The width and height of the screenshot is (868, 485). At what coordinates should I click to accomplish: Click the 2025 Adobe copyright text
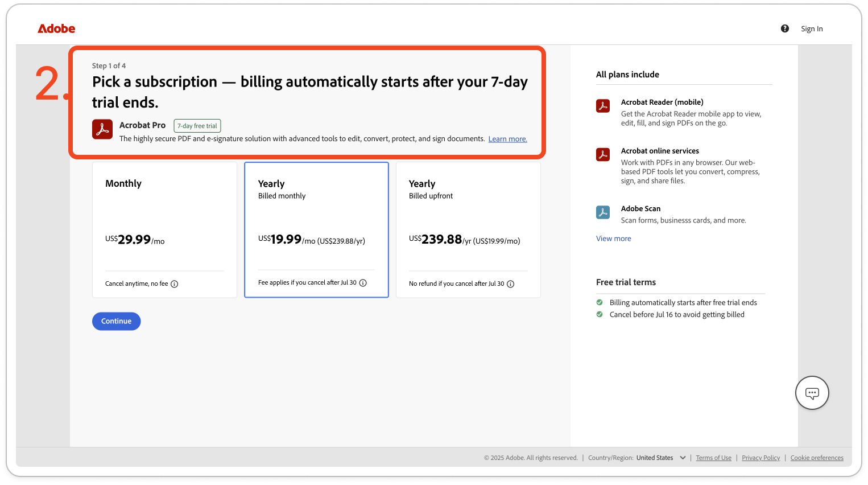click(531, 458)
